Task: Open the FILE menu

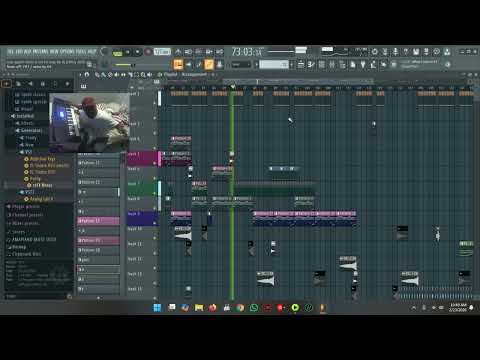Action: 11,52
